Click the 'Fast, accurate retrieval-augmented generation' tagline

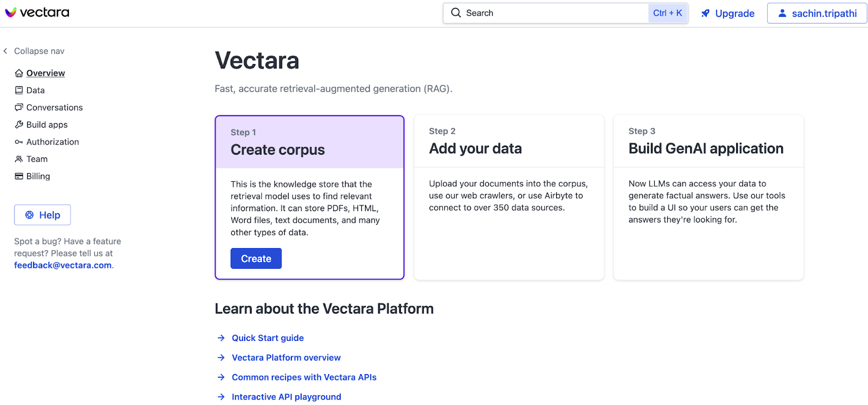[x=334, y=88]
